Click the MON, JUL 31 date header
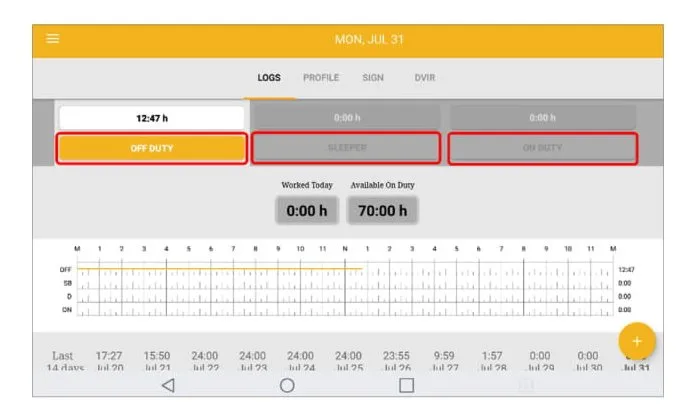This screenshot has height=415, width=697. tap(369, 40)
